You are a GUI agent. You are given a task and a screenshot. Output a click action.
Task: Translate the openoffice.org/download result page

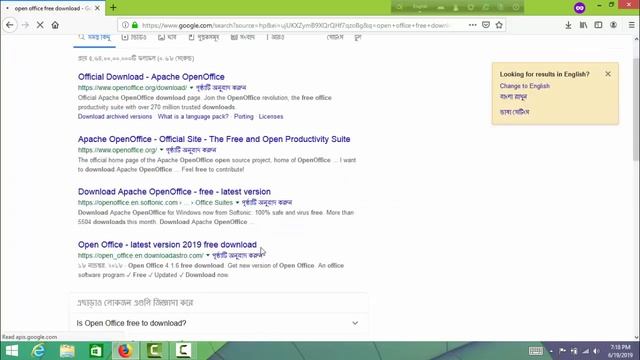click(221, 88)
